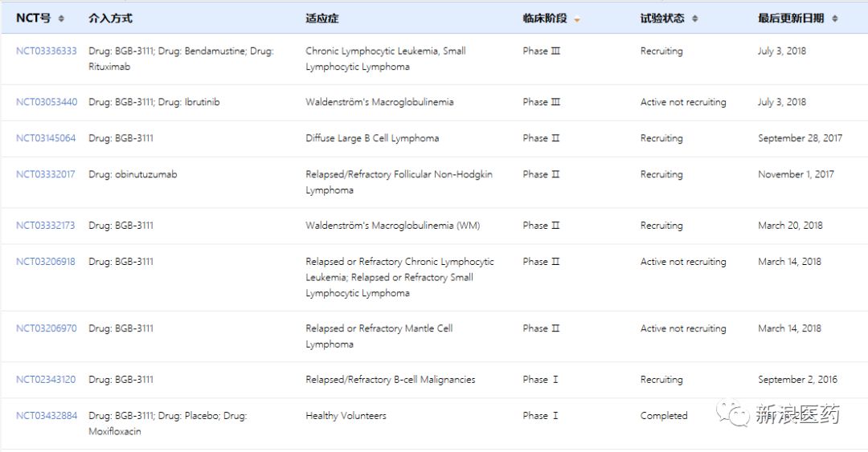Screen dimensions: 868x452
Task: Click the 试验状态 header text
Action: tap(662, 18)
